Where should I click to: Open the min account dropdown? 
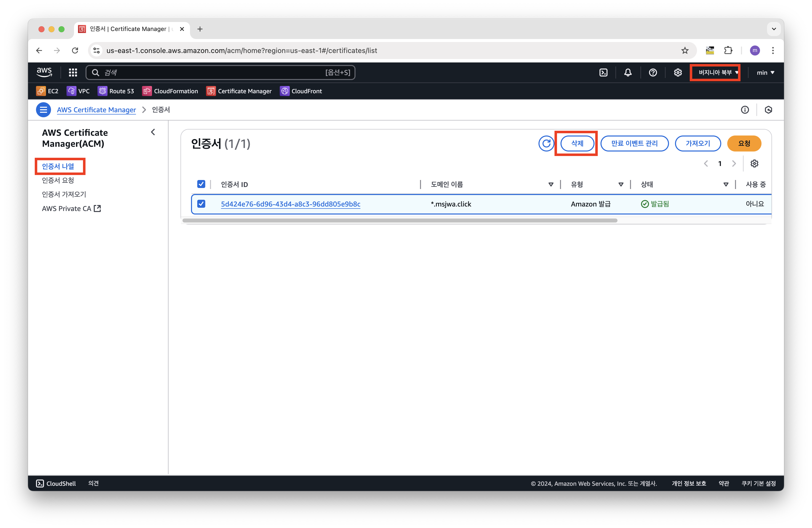point(765,72)
